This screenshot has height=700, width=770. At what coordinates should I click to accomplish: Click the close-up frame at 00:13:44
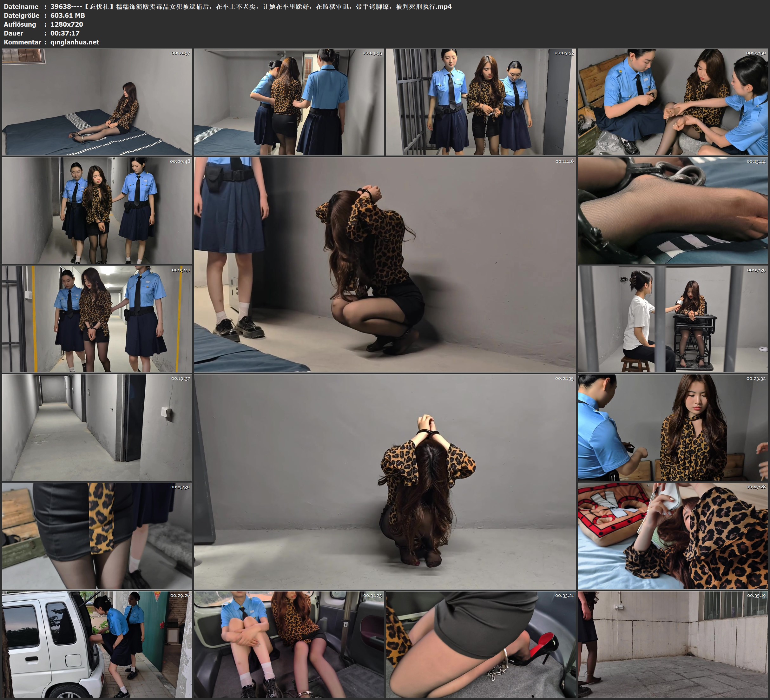(673, 210)
